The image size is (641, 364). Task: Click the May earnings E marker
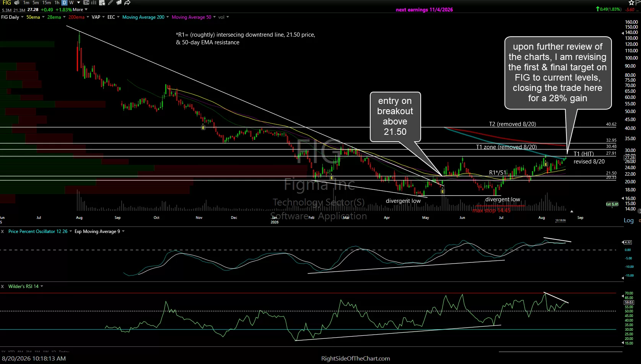click(443, 191)
